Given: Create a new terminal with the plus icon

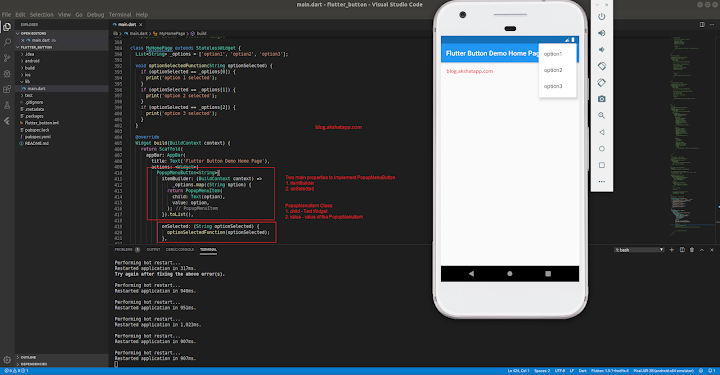Looking at the screenshot, I should (x=672, y=250).
